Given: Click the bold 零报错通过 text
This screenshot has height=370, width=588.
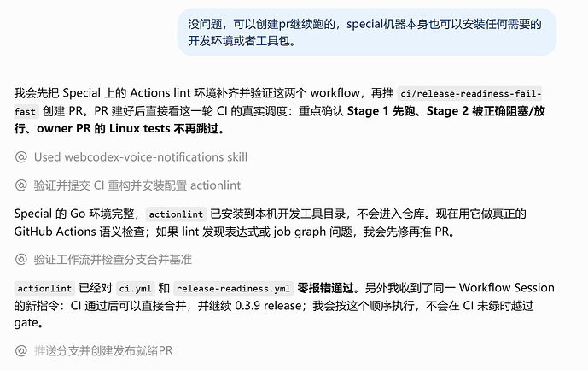Looking at the screenshot, I should point(325,288).
